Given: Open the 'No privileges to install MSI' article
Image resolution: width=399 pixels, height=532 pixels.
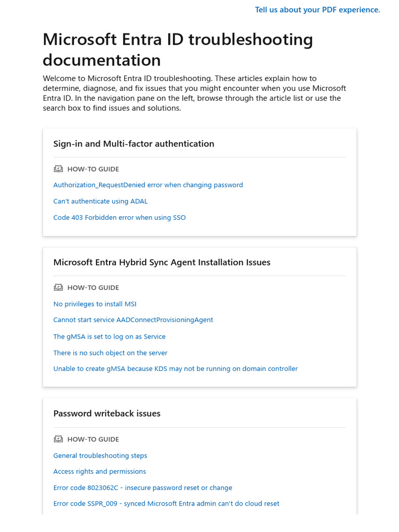Looking at the screenshot, I should tap(95, 304).
